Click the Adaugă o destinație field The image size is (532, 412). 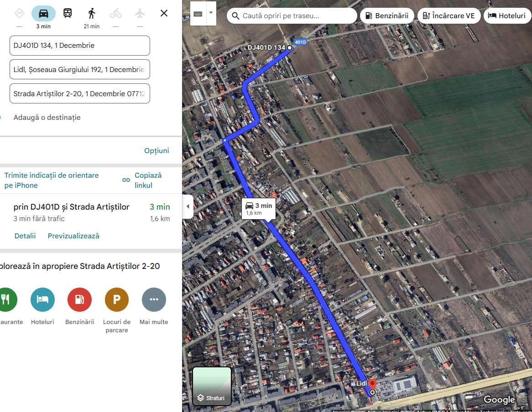[x=47, y=118]
